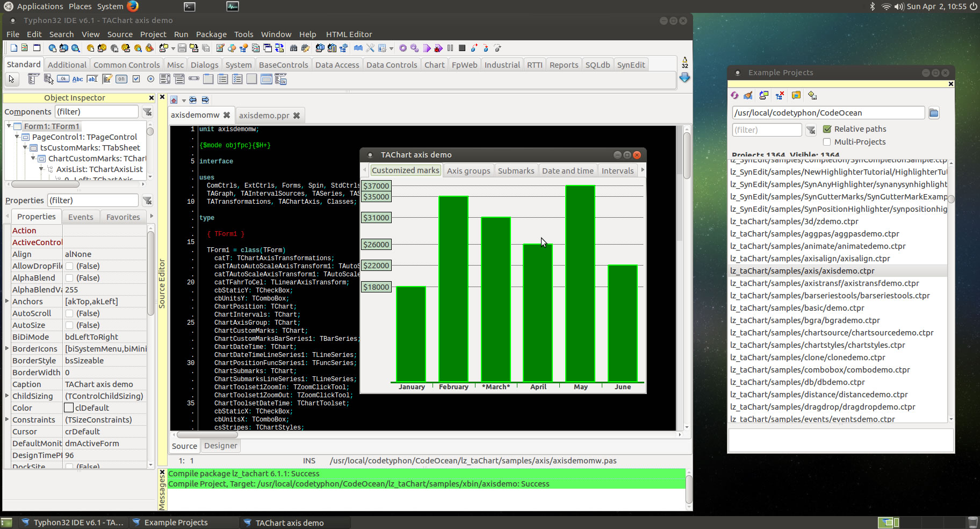Image resolution: width=980 pixels, height=529 pixels.
Task: Click the back arrow in source editor toolbar
Action: pos(192,100)
